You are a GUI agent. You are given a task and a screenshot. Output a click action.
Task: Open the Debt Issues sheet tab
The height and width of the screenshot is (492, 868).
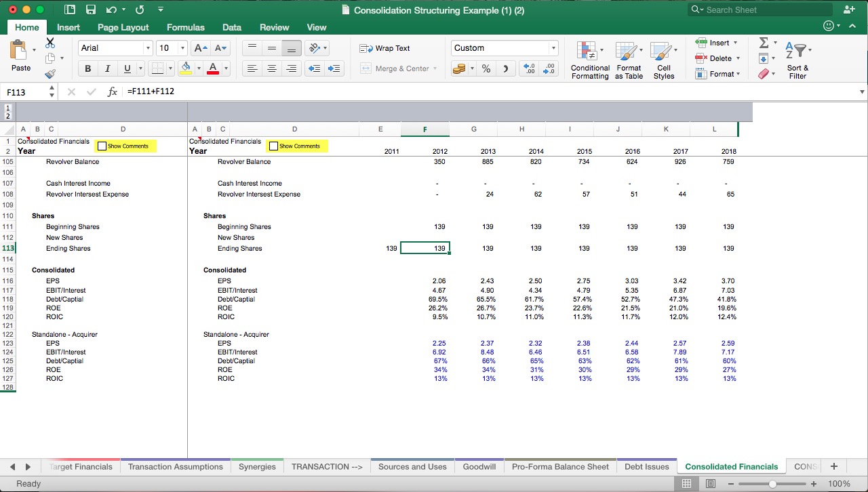[x=646, y=466]
